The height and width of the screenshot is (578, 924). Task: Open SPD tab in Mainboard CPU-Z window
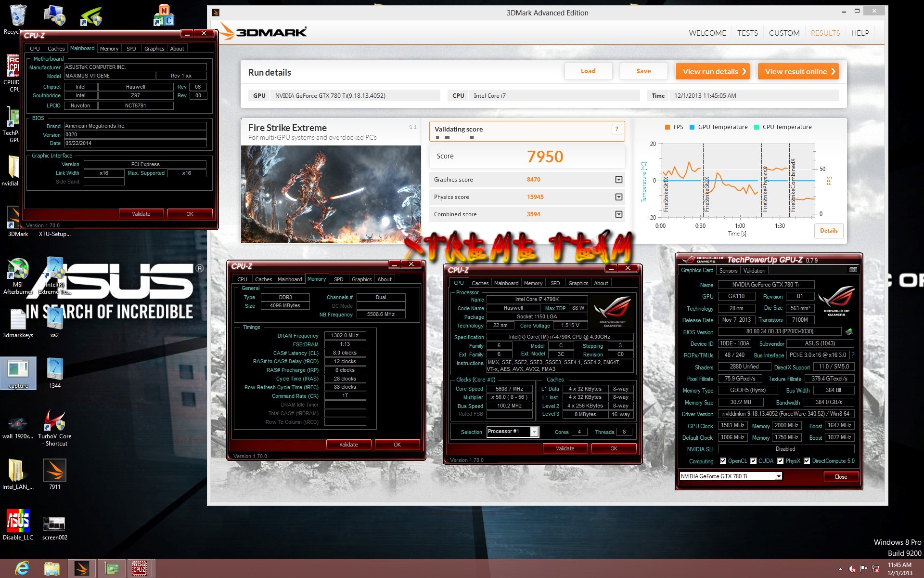(x=131, y=49)
